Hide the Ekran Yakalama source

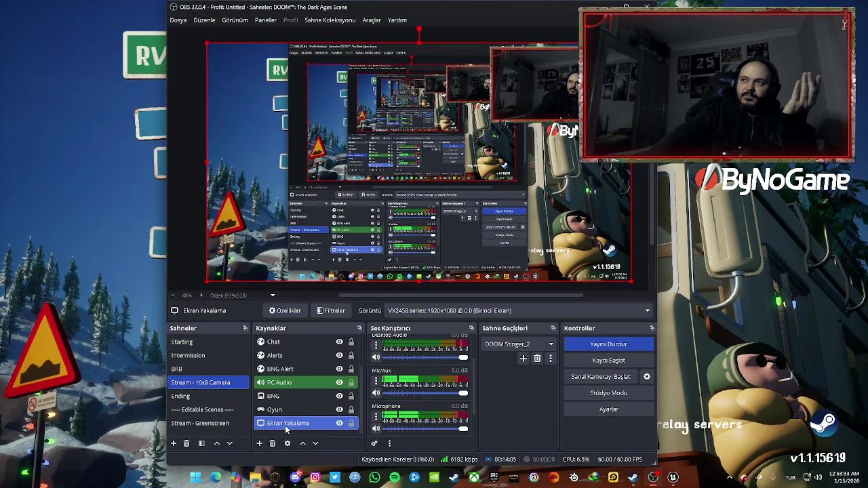coord(340,423)
